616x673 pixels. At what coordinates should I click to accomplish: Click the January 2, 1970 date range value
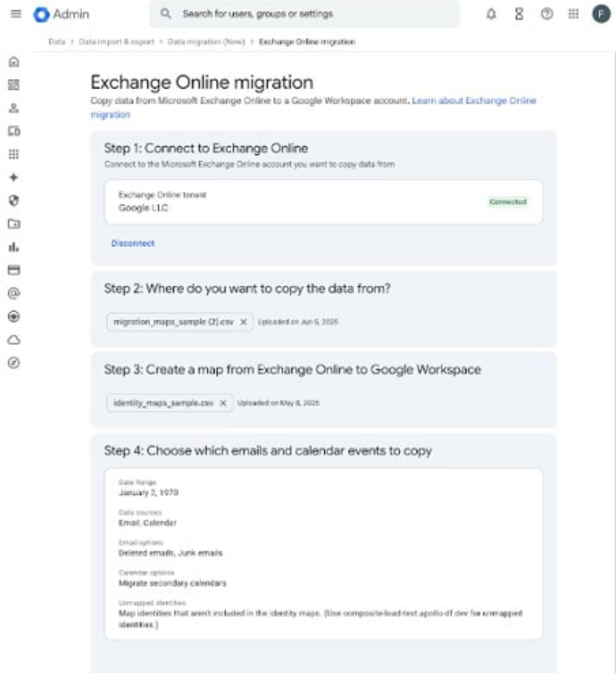(x=148, y=493)
